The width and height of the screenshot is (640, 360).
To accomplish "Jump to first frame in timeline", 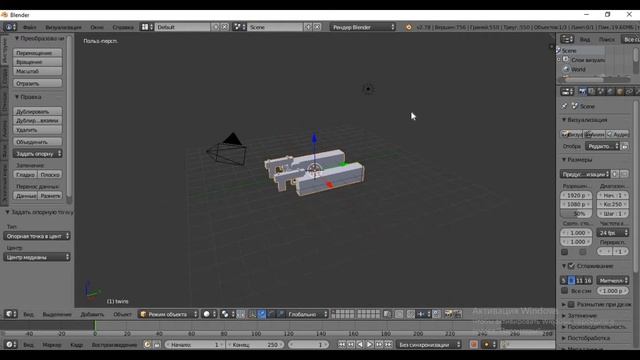I will point(342,344).
